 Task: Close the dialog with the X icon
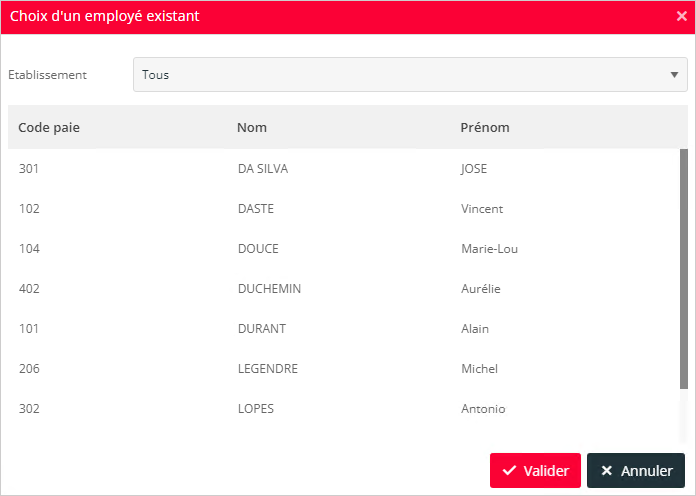(x=681, y=16)
